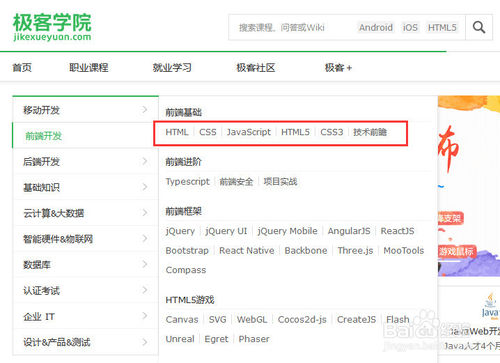The height and width of the screenshot is (363, 500).
Task: Expand the 设计&产品&测试 category chevron
Action: [x=145, y=342]
